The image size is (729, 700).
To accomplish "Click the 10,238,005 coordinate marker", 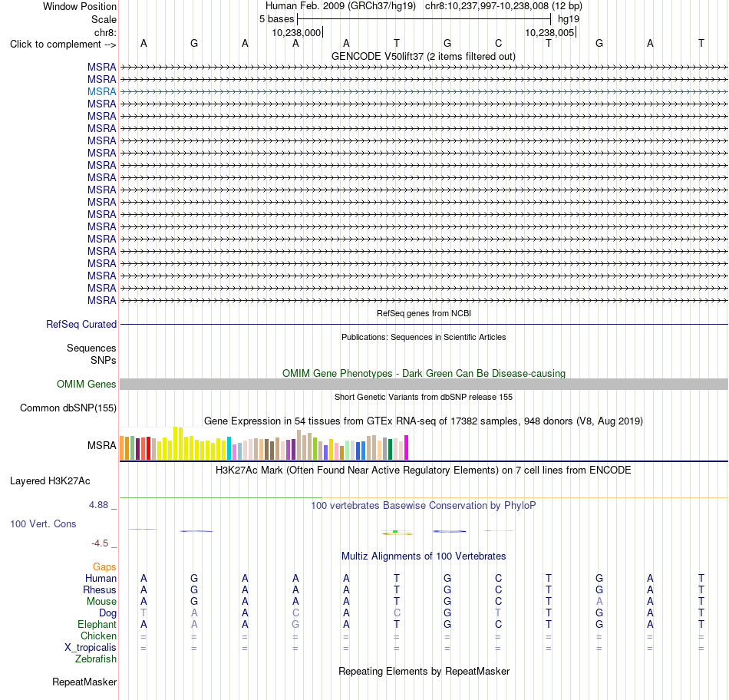I will [x=549, y=32].
